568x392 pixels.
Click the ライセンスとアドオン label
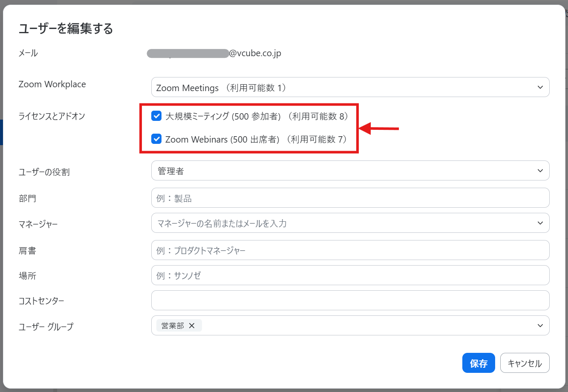[x=52, y=116]
